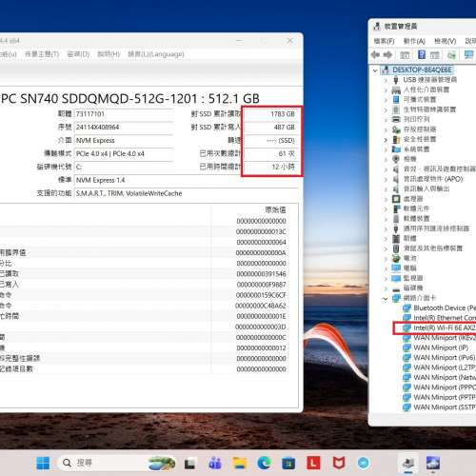This screenshot has width=476, height=476.
Task: Select 通用序列匯流排控制器 tree row
Action: [436, 228]
